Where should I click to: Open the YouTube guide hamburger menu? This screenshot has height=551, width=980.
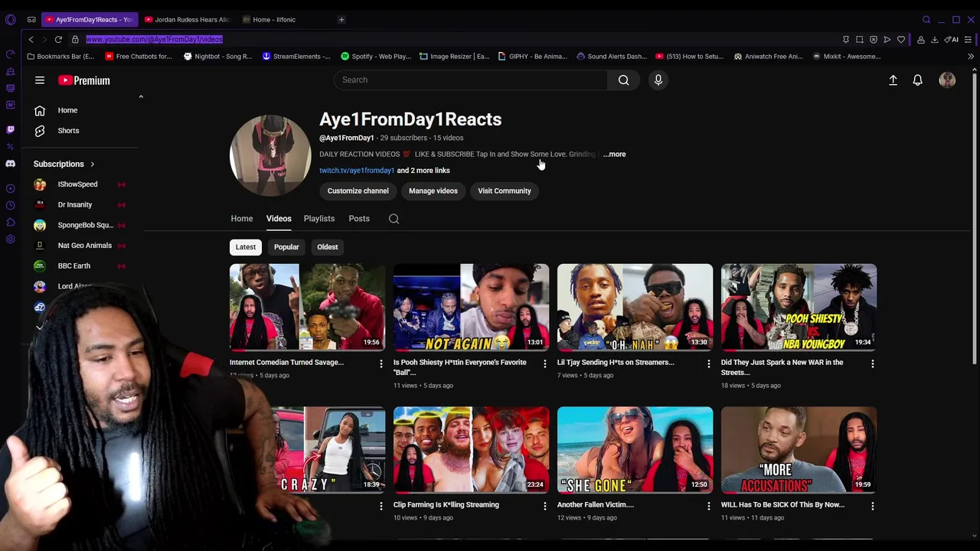click(40, 80)
